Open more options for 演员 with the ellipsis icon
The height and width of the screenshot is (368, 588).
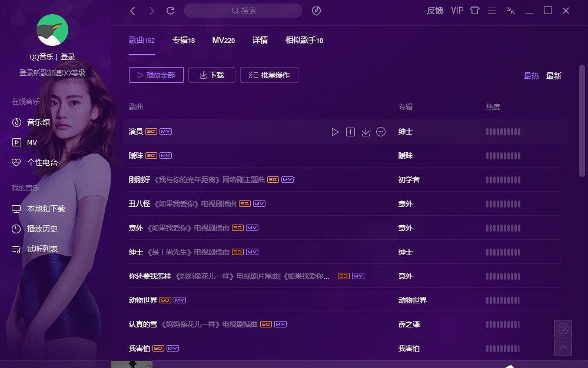point(381,132)
